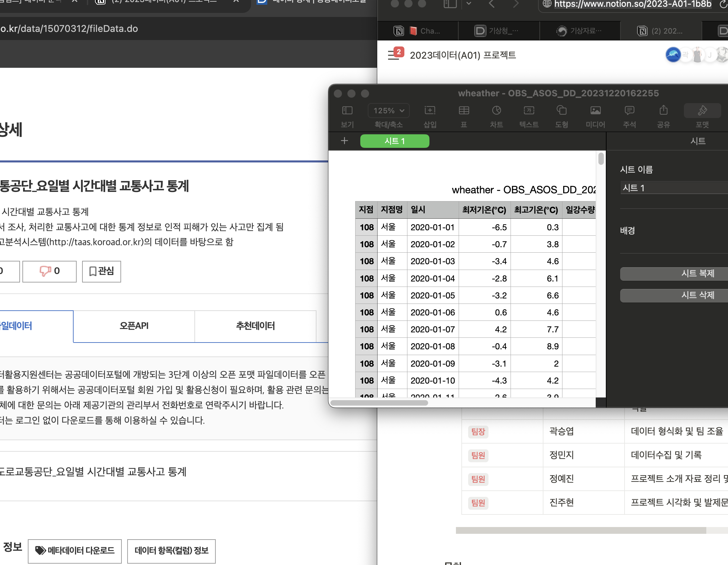
Task: Open the Notion sidebar menu icon with badge
Action: click(396, 54)
